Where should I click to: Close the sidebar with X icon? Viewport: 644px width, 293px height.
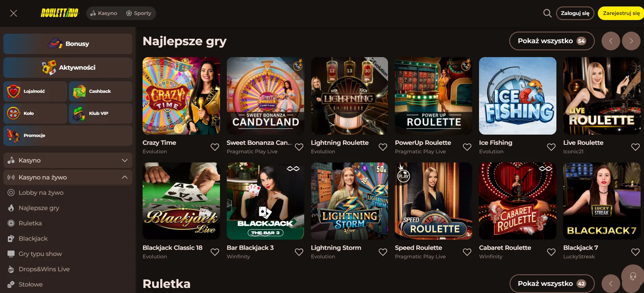[14, 13]
